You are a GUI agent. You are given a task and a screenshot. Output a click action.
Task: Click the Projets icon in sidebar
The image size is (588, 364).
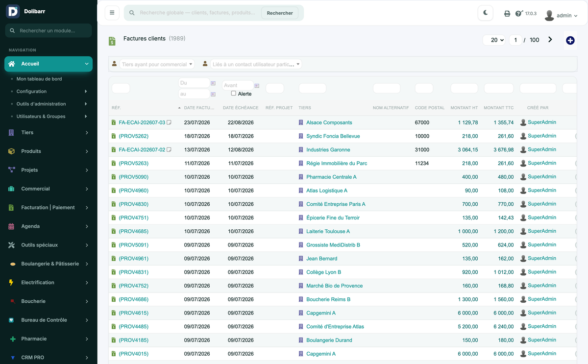[x=11, y=170]
